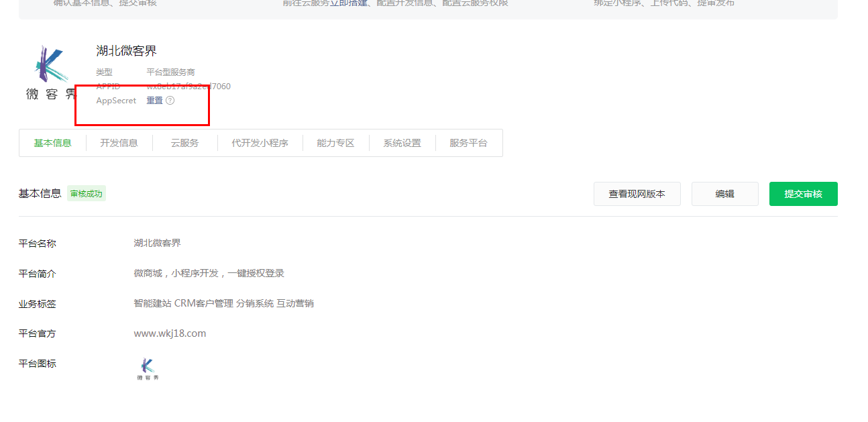Image resolution: width=868 pixels, height=422 pixels.
Task: Click the 平台简介 field label
Action: (38, 274)
